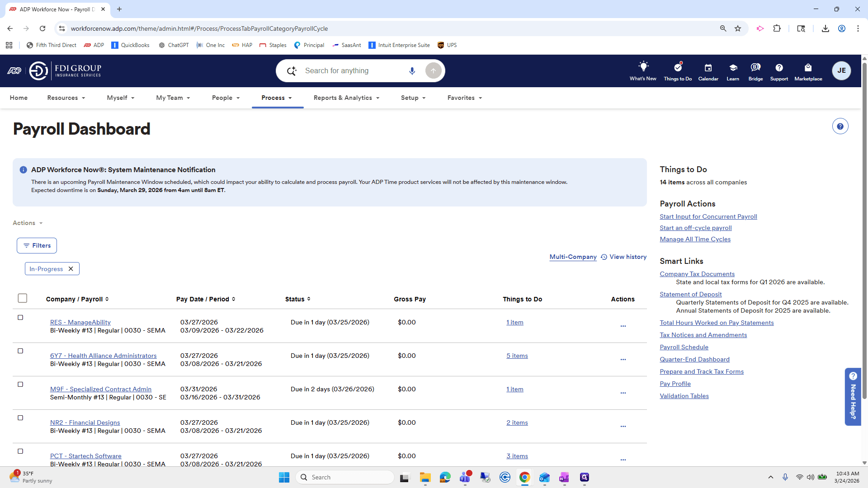Check the NR2 - Financial Designs checkbox

[20, 418]
